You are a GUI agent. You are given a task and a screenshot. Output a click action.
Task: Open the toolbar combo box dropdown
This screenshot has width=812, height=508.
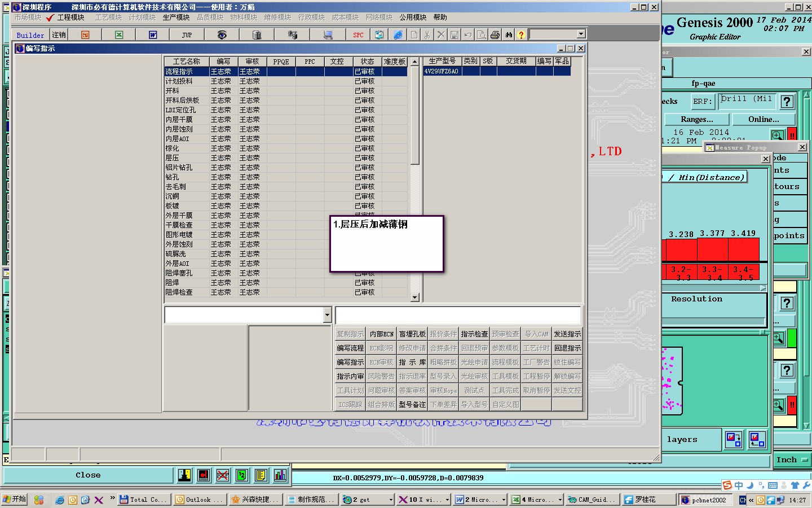(x=581, y=34)
